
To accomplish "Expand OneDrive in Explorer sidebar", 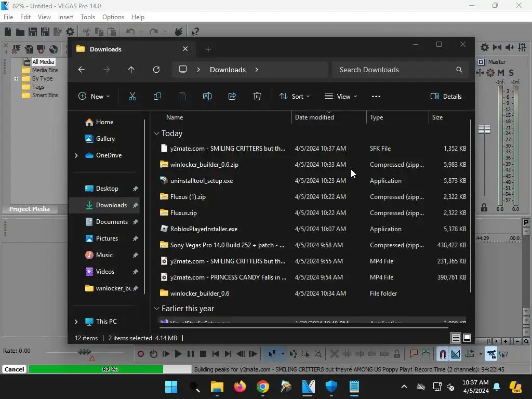I will click(x=76, y=155).
